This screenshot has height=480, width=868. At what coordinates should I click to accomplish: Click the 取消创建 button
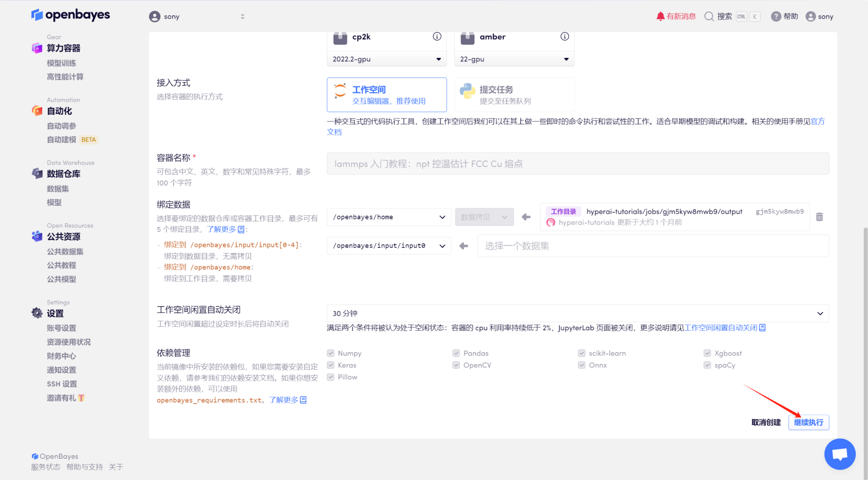766,422
